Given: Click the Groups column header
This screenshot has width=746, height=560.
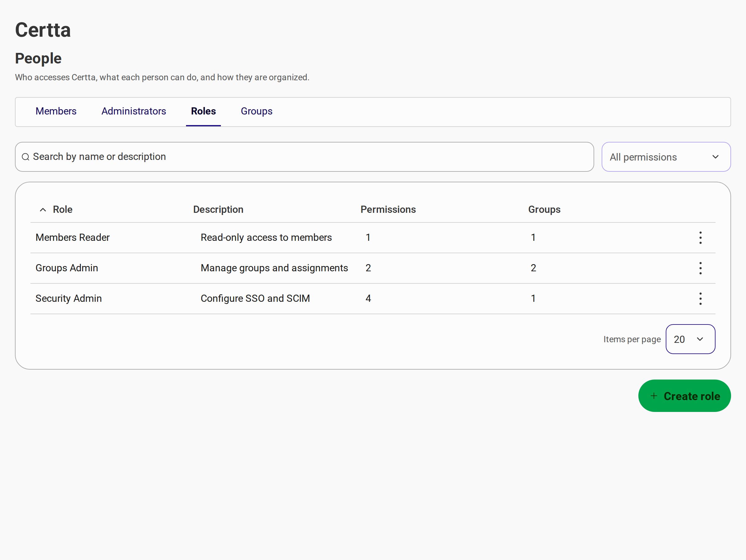Looking at the screenshot, I should coord(544,209).
